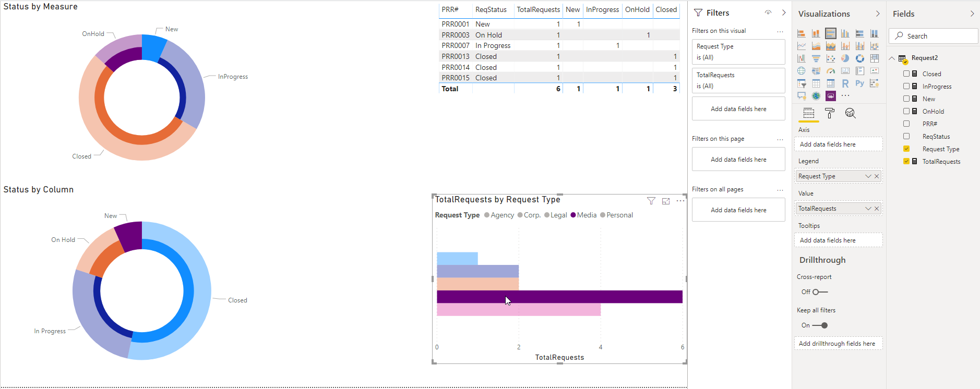Viewport: 980px width, 389px height.
Task: Collapse the Request2 table fields
Action: 892,58
